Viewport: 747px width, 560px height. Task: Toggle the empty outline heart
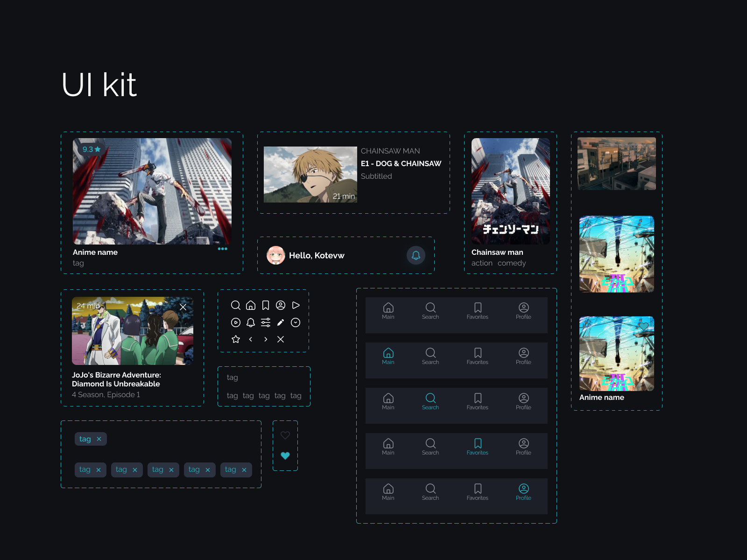(x=285, y=435)
